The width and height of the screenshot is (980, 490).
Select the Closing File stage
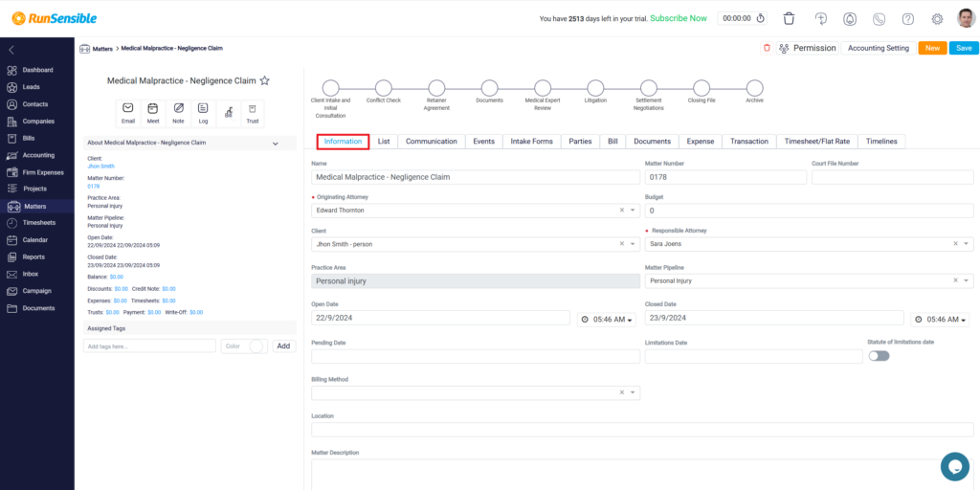(702, 87)
